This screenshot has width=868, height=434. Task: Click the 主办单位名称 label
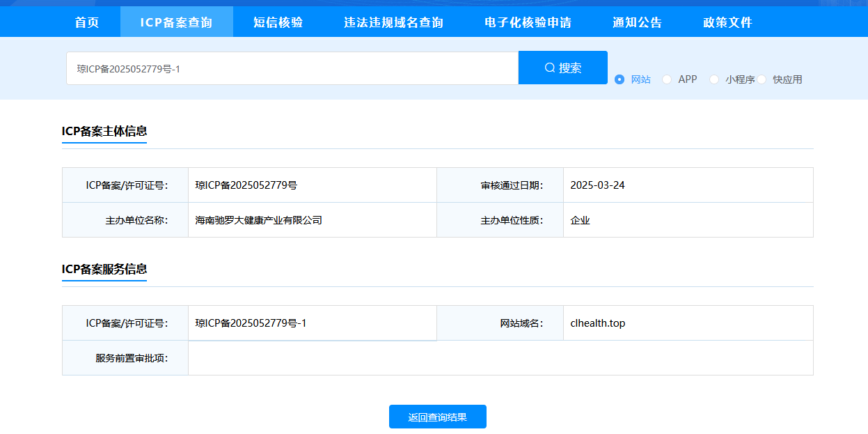click(x=136, y=220)
